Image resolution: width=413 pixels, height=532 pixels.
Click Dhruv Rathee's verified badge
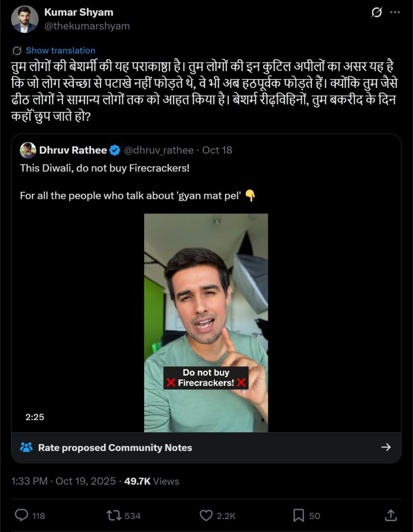tap(115, 150)
